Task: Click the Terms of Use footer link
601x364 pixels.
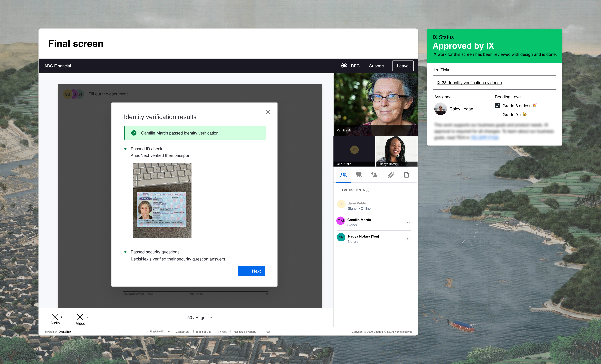Action: tap(203, 332)
